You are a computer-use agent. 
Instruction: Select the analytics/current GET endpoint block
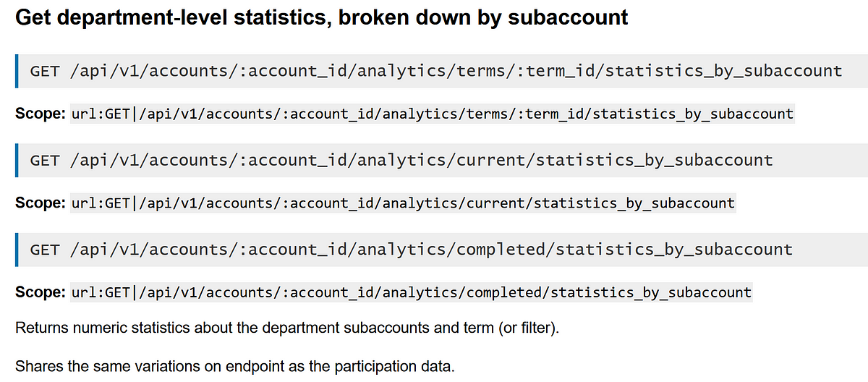tap(441, 160)
